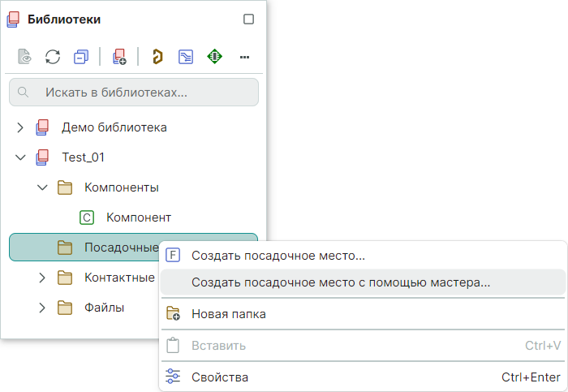Click the collapse all tree icon
The image size is (568, 392).
80,57
